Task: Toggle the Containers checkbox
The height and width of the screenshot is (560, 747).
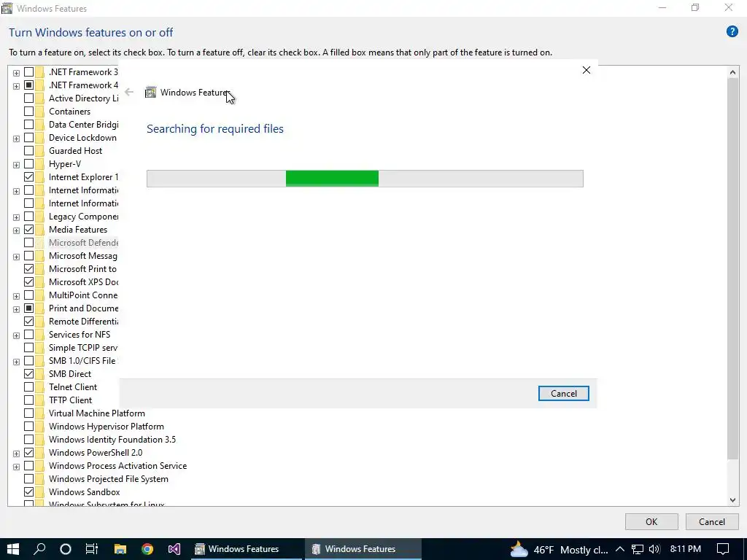Action: click(x=28, y=112)
